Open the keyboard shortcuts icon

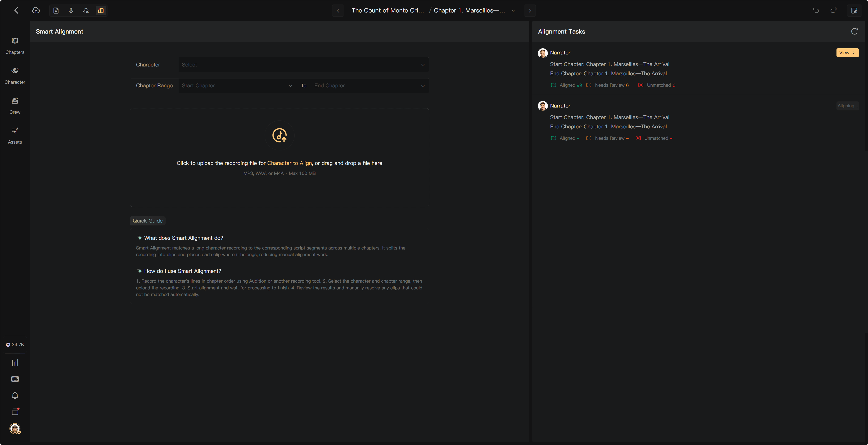(15, 379)
